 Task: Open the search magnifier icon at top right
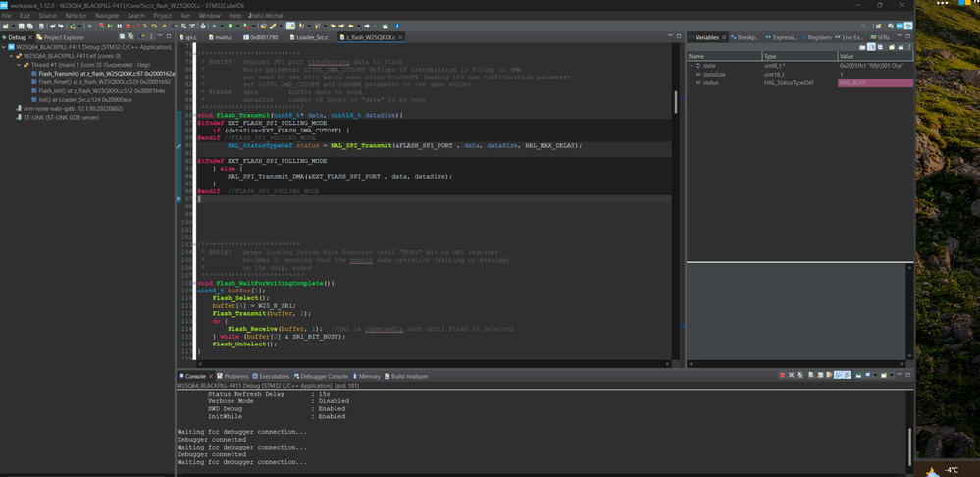click(x=863, y=26)
